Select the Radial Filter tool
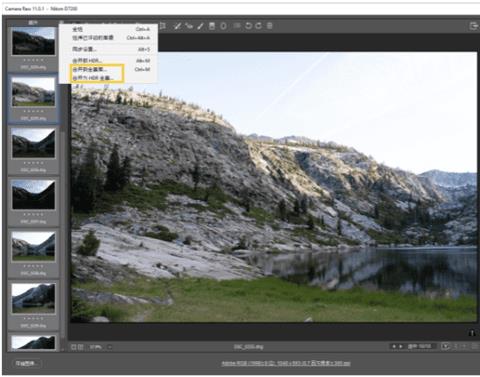The height and width of the screenshot is (377, 480). coord(223,26)
